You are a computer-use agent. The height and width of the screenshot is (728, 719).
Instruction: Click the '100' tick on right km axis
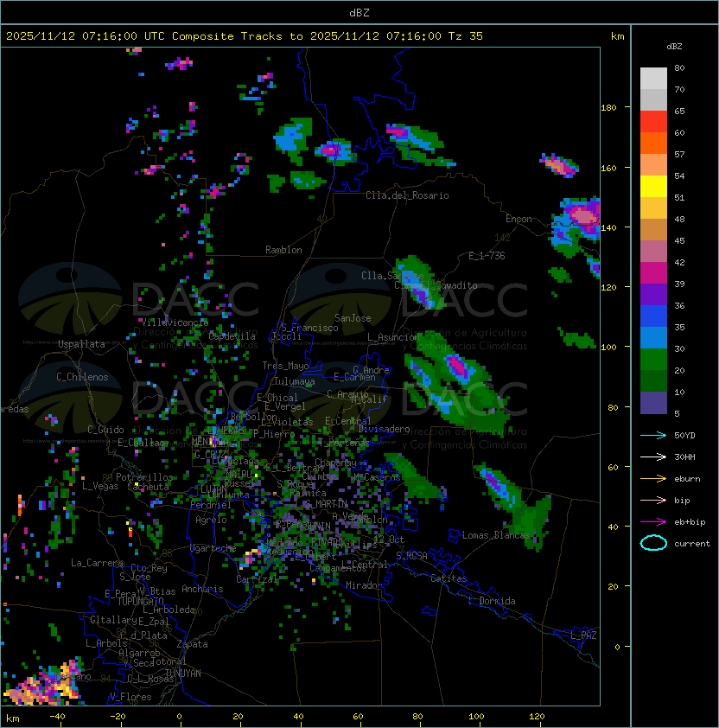608,348
